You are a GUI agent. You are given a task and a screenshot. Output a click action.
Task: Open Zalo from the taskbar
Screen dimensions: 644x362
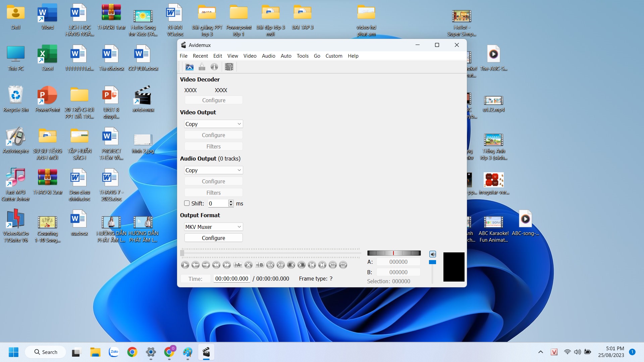pyautogui.click(x=114, y=352)
